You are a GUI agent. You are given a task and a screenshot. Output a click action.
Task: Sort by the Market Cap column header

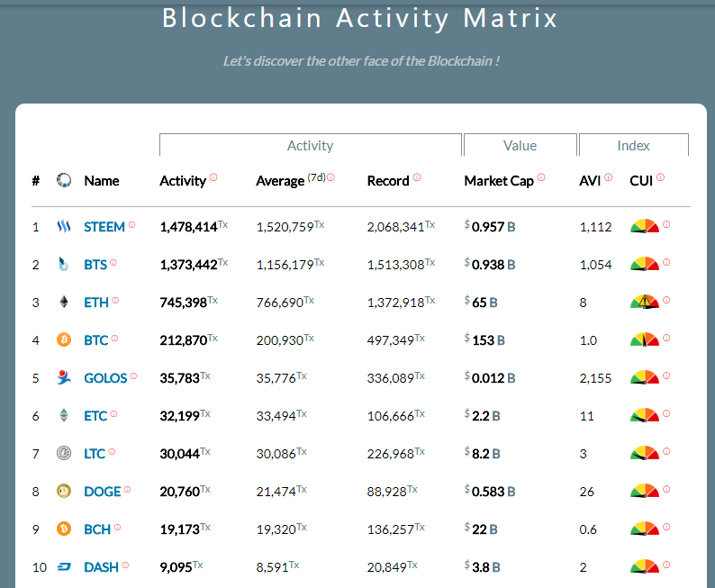click(x=499, y=181)
